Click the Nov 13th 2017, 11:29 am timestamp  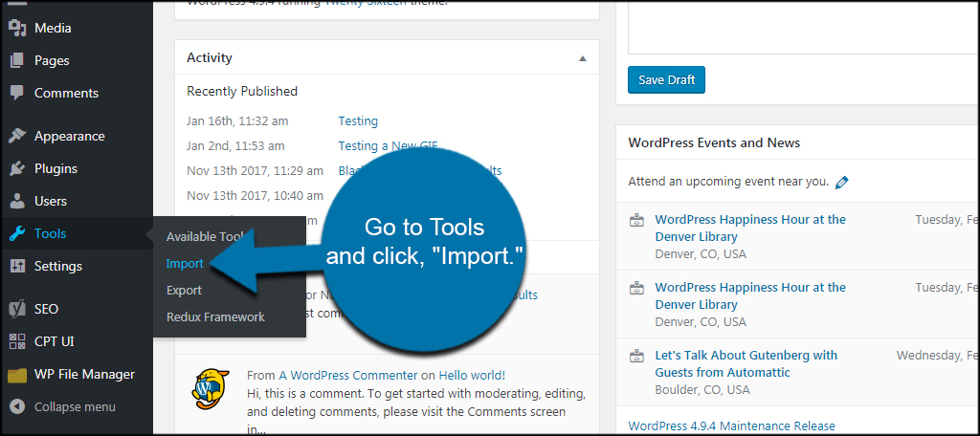(x=255, y=170)
